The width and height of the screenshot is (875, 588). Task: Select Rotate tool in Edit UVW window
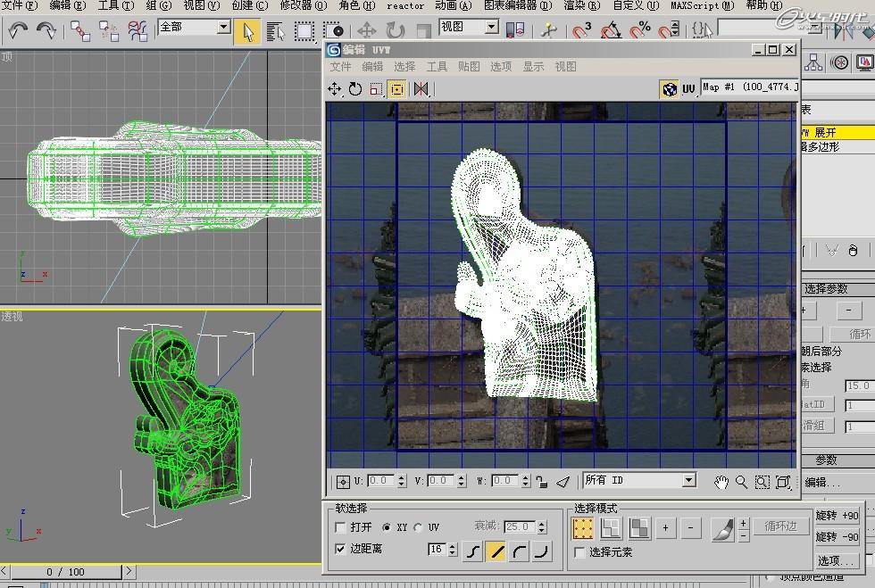click(x=355, y=88)
